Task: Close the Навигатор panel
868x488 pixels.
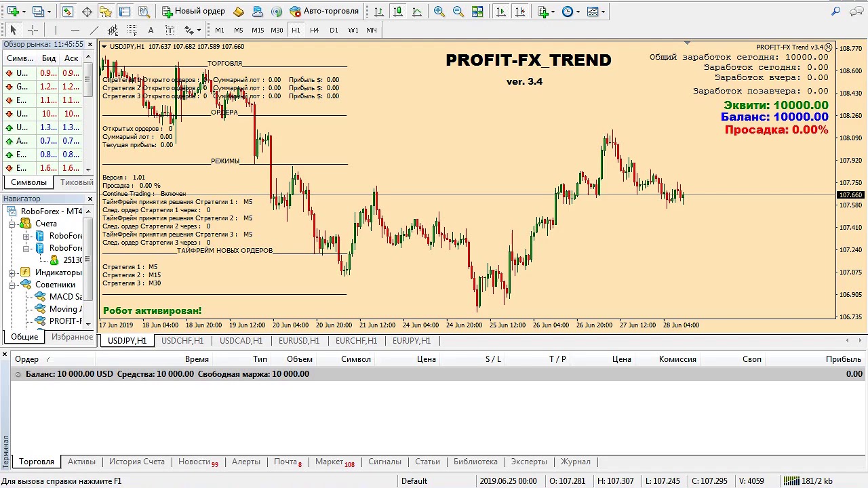Action: click(x=90, y=199)
